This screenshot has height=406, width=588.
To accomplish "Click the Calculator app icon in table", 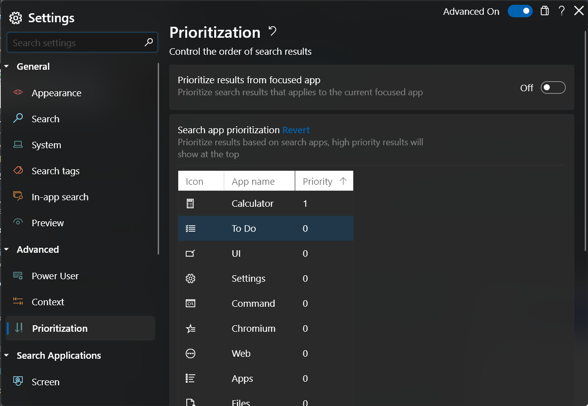I will pyautogui.click(x=190, y=204).
